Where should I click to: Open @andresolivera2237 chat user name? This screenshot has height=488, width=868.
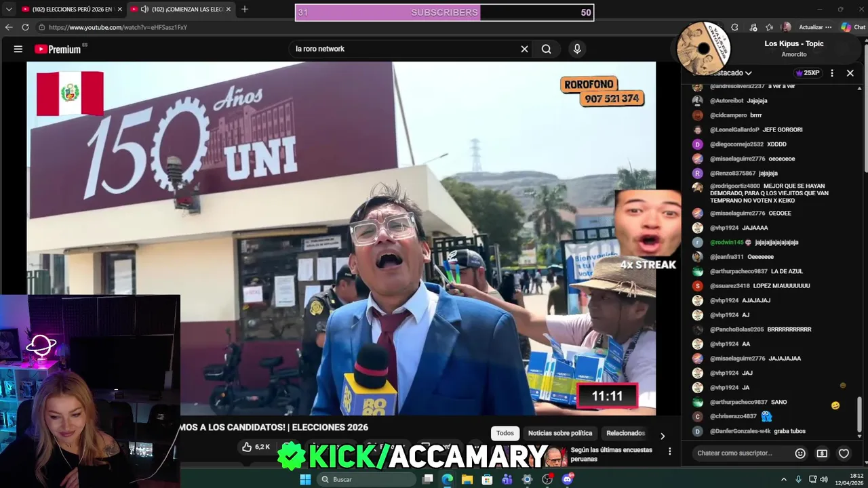point(737,86)
